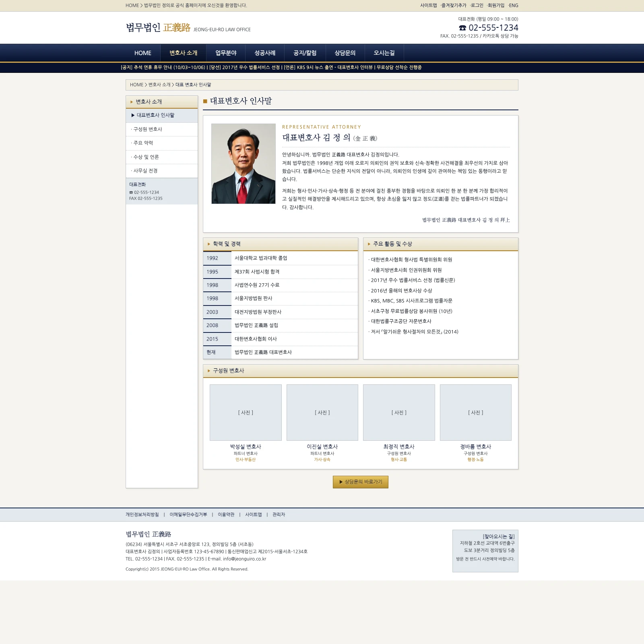Open 개인정보처리방침 in the footer
Screen dimensions: 644x644
[x=142, y=514]
